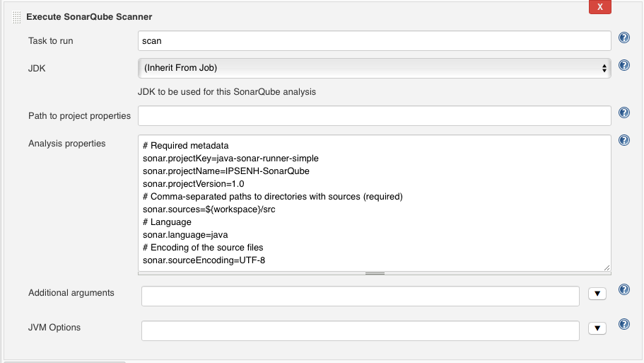Image resolution: width=644 pixels, height=363 pixels.
Task: Open help for JDK field
Action: (624, 65)
